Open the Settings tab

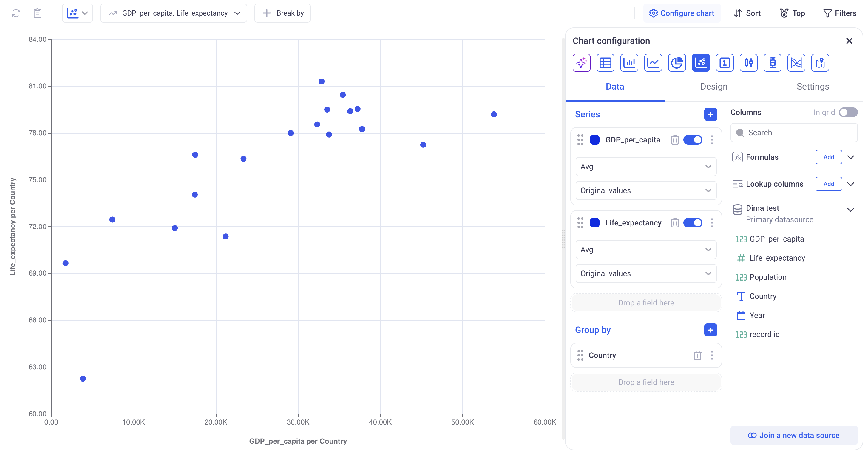[813, 87]
